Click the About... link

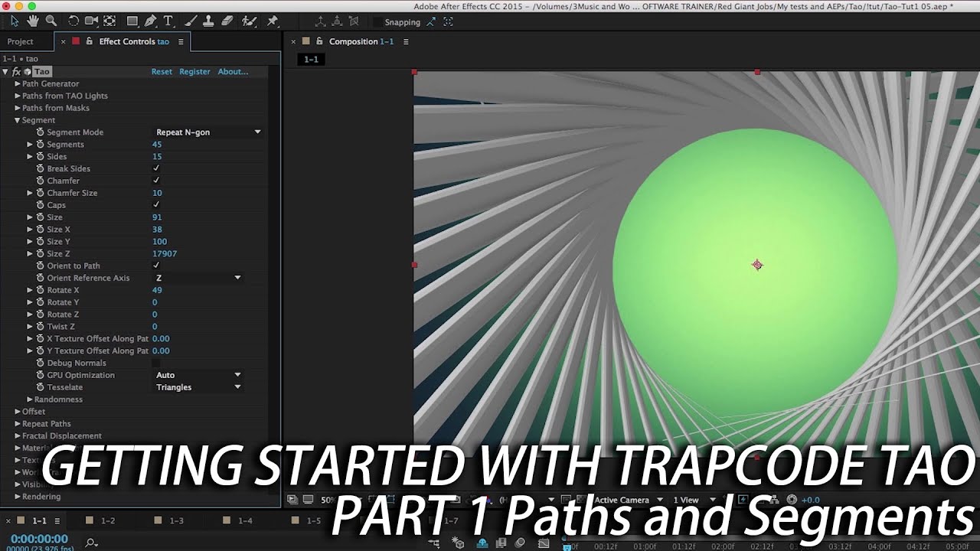tap(233, 71)
